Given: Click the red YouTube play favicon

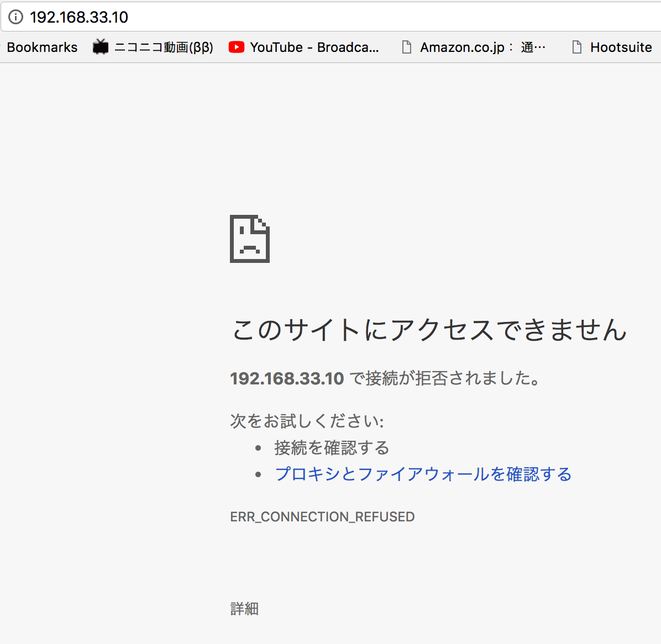Looking at the screenshot, I should click(237, 47).
